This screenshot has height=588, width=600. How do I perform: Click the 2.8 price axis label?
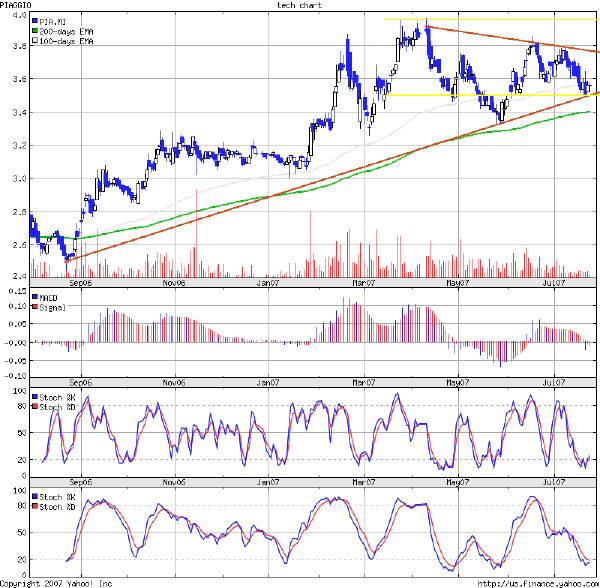[x=19, y=212]
